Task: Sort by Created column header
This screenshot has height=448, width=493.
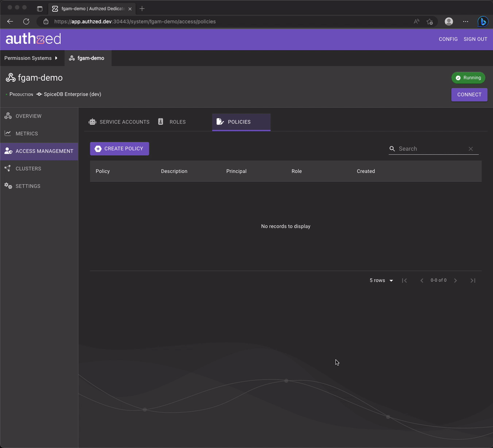Action: (366, 171)
